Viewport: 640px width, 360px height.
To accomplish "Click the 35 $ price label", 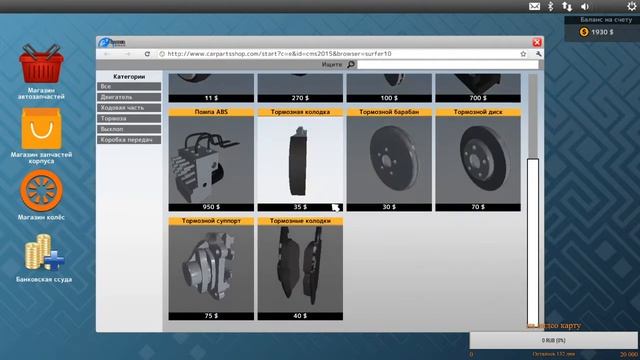I will click(300, 207).
